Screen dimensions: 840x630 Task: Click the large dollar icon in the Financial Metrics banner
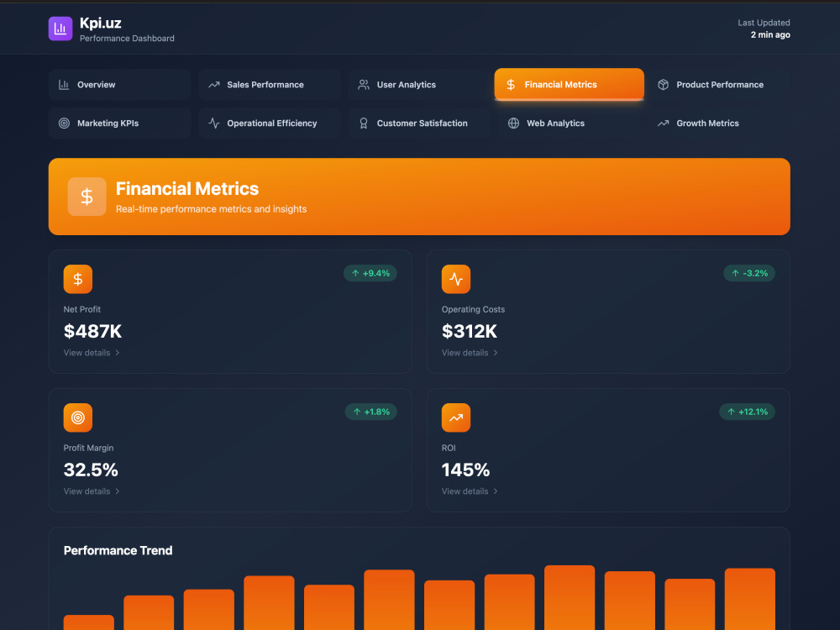click(x=87, y=197)
